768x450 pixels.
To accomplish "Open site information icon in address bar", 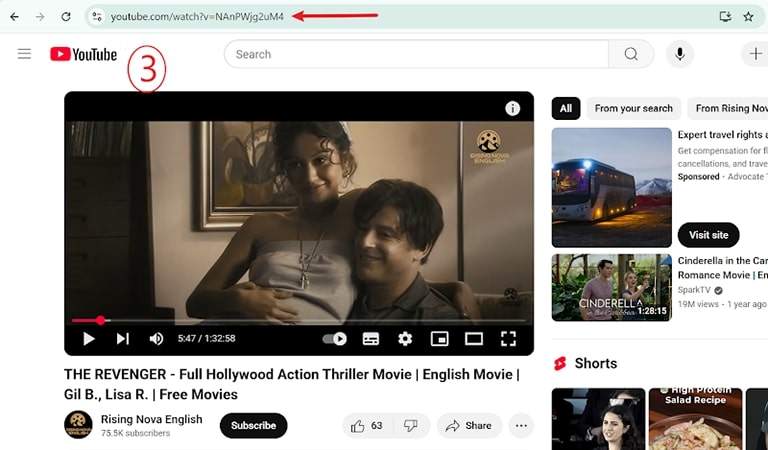I will (97, 17).
